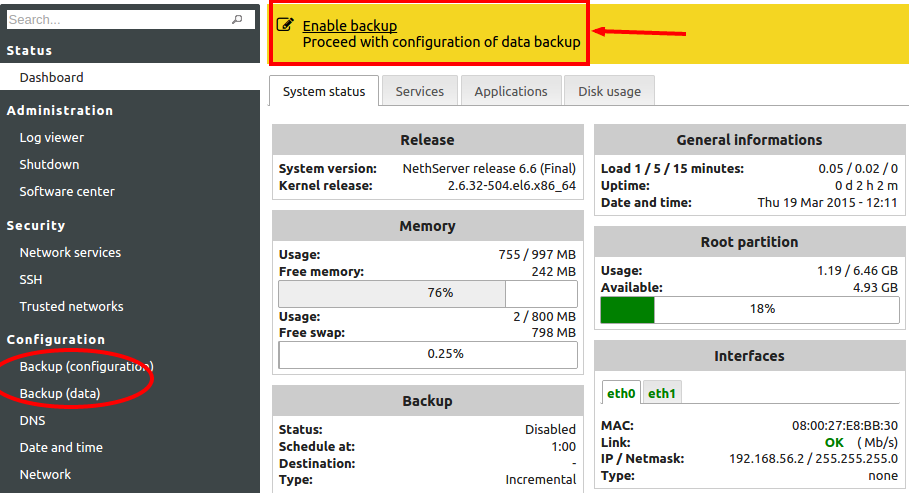Open Backup (data) page
Image resolution: width=909 pixels, height=493 pixels.
60,393
